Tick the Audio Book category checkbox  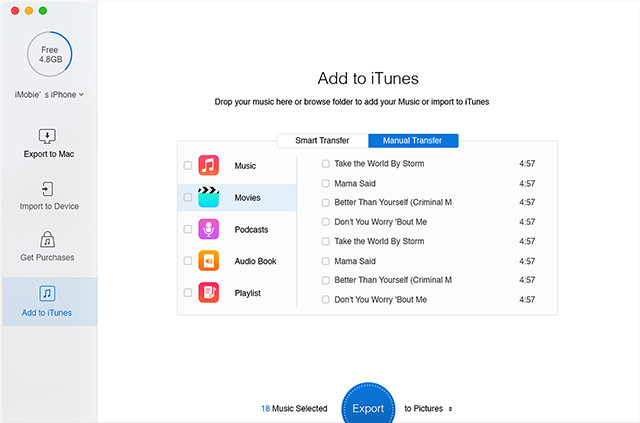pos(188,260)
